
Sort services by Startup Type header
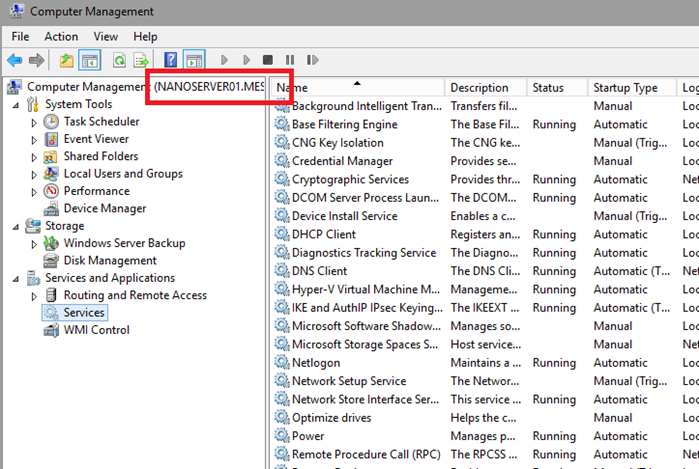pos(632,87)
